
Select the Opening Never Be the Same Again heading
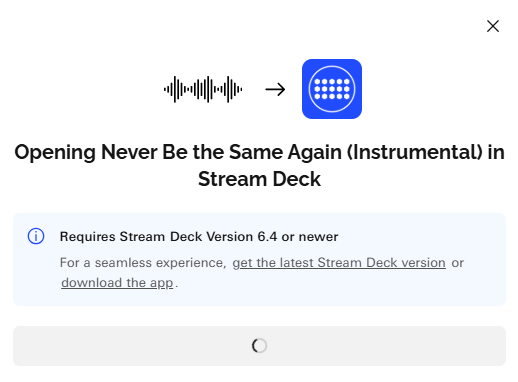pos(259,165)
